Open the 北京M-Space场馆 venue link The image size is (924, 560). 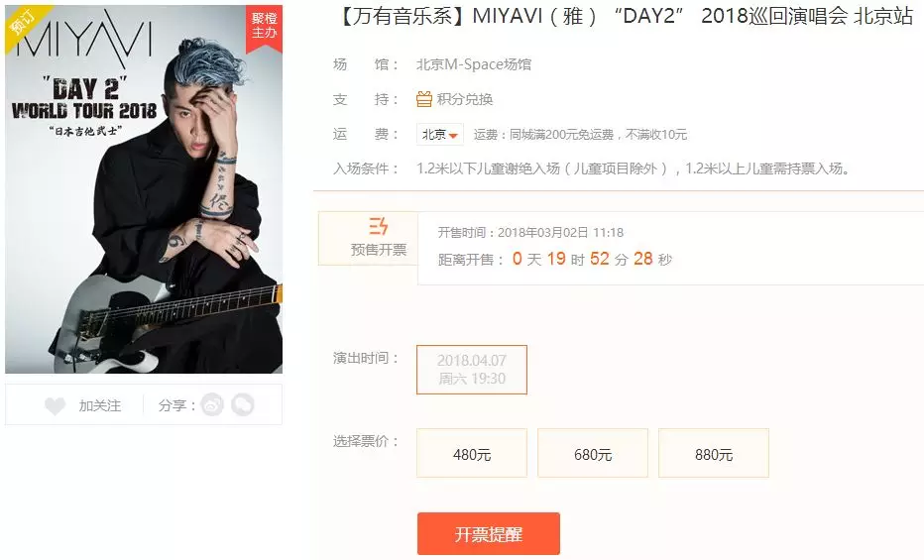474,64
